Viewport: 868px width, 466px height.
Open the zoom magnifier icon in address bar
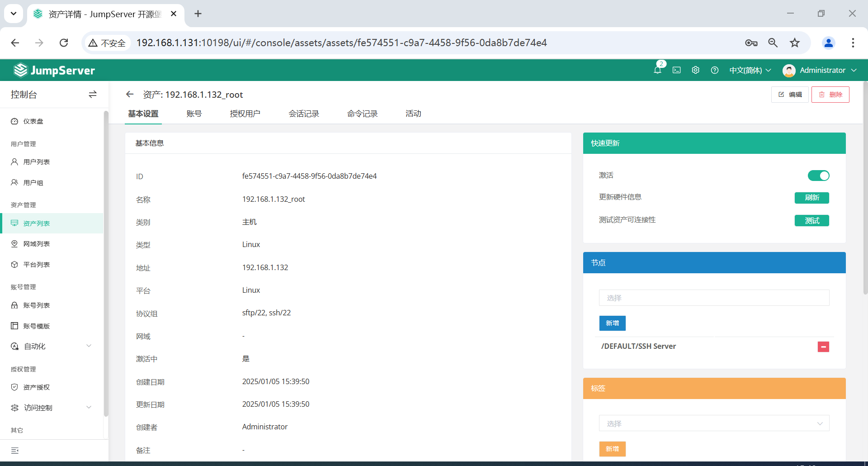coord(773,43)
